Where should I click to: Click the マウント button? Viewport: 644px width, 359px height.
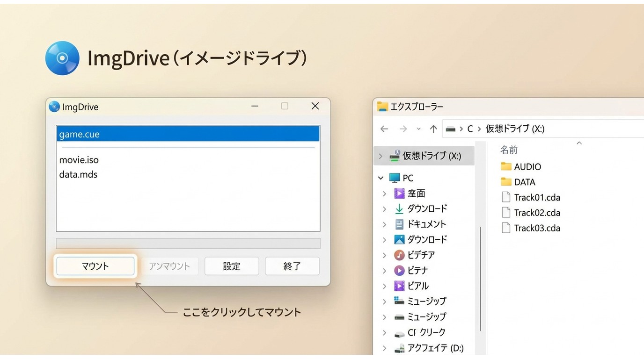click(x=95, y=266)
